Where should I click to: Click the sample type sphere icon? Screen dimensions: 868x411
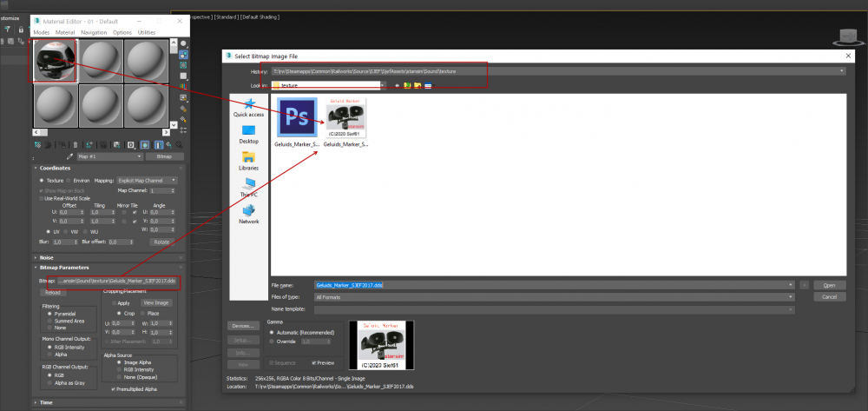pyautogui.click(x=183, y=43)
